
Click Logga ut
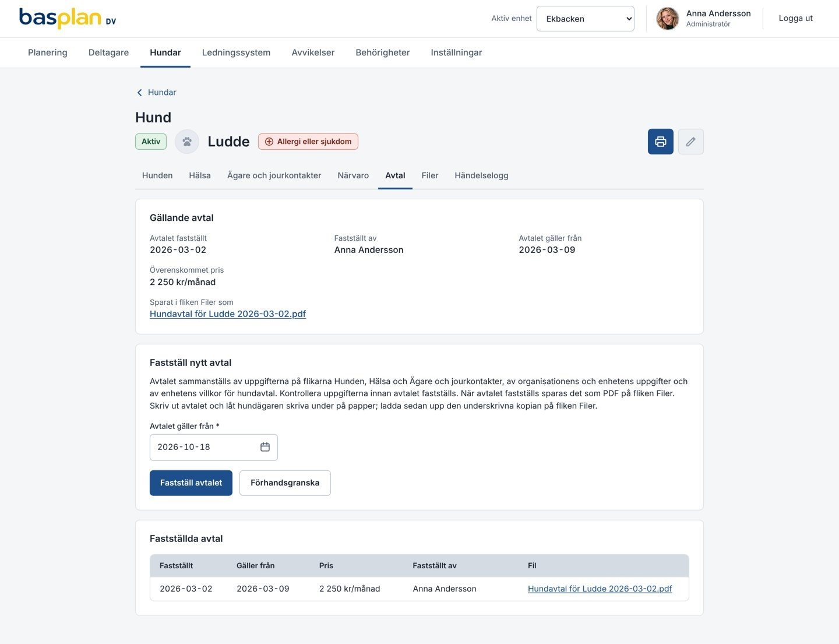[x=795, y=19]
